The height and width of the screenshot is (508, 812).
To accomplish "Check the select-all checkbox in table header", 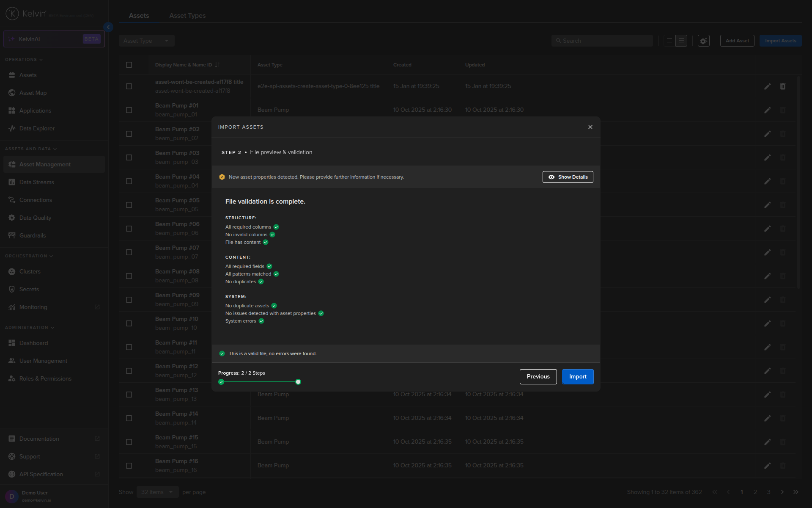I will (x=129, y=65).
